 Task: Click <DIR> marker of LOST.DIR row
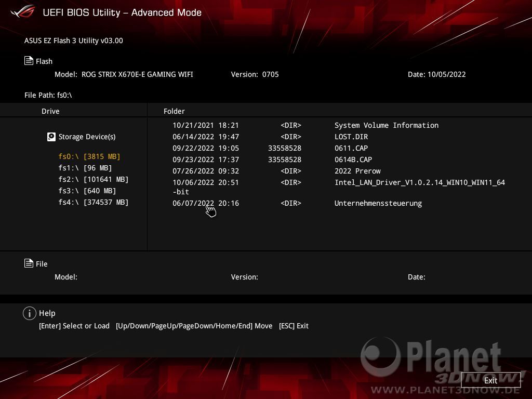click(x=291, y=137)
